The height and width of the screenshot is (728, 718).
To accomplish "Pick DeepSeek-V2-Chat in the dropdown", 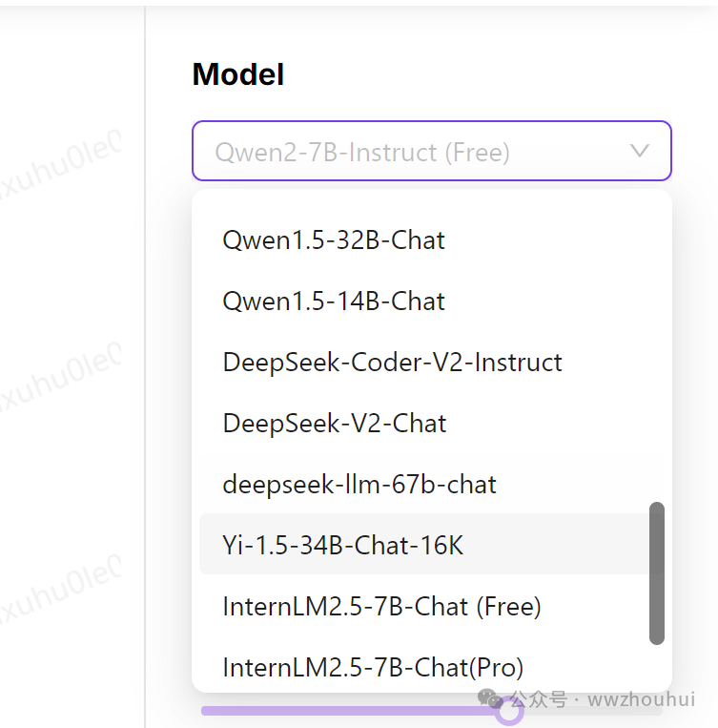I will pos(334,423).
